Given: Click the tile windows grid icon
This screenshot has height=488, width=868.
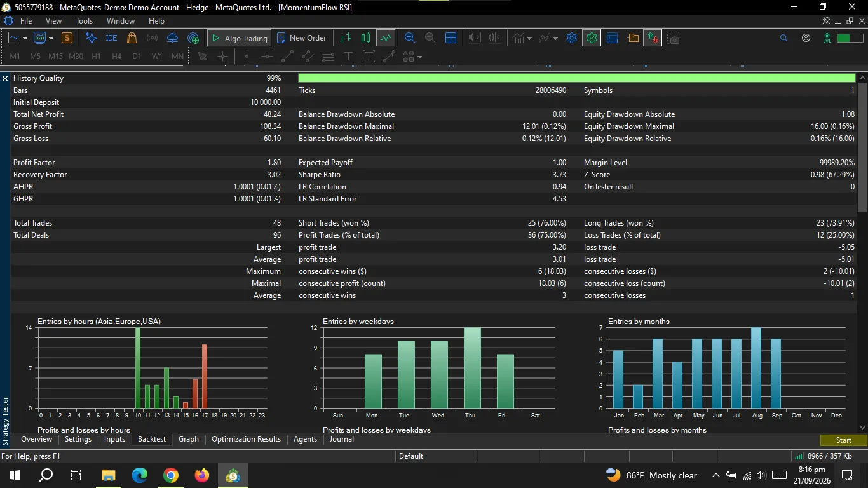Looking at the screenshot, I should tap(451, 38).
